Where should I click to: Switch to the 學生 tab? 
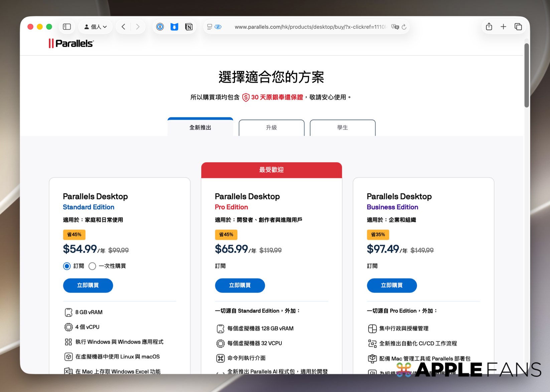pyautogui.click(x=342, y=128)
